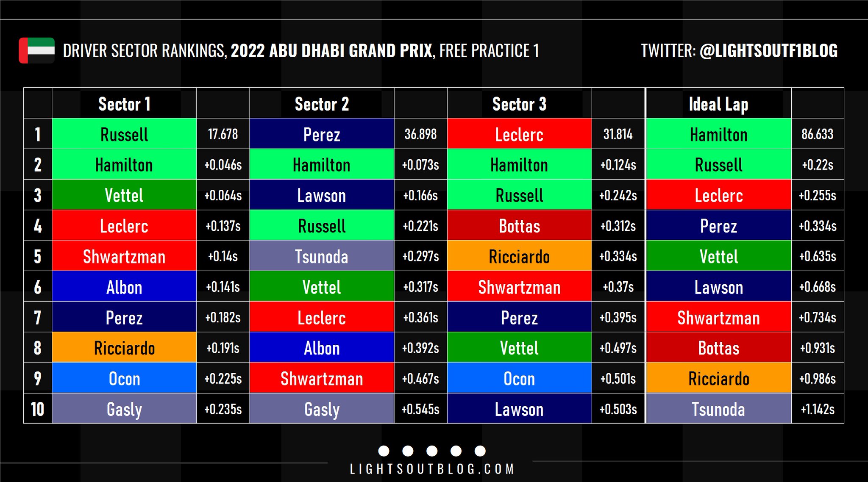Select row number 10 label
The image size is (868, 482).
(38, 408)
